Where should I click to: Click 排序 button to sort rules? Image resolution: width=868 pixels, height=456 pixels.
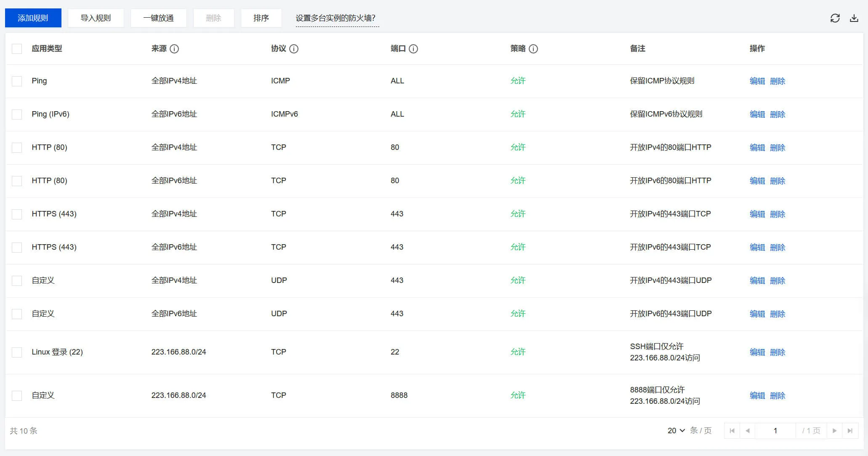[261, 18]
